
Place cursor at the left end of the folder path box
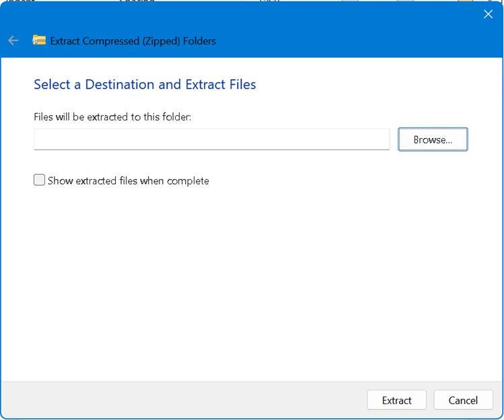click(37, 139)
